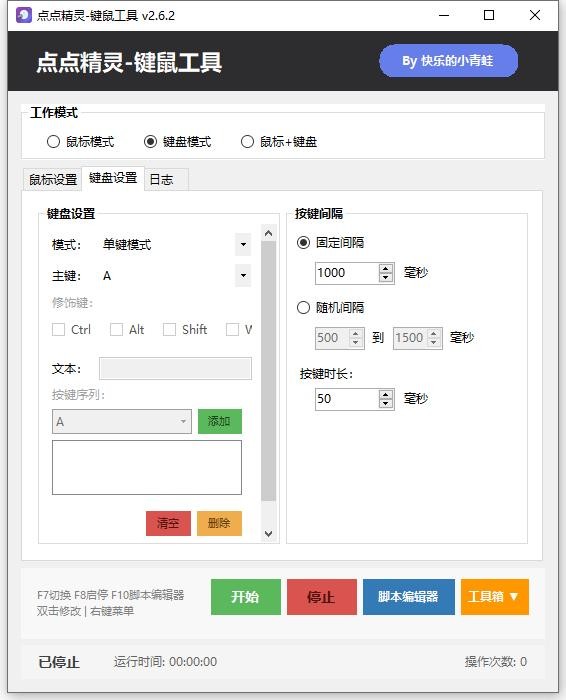Maximize the 点点精灵 window
The image size is (566, 700).
(x=489, y=15)
